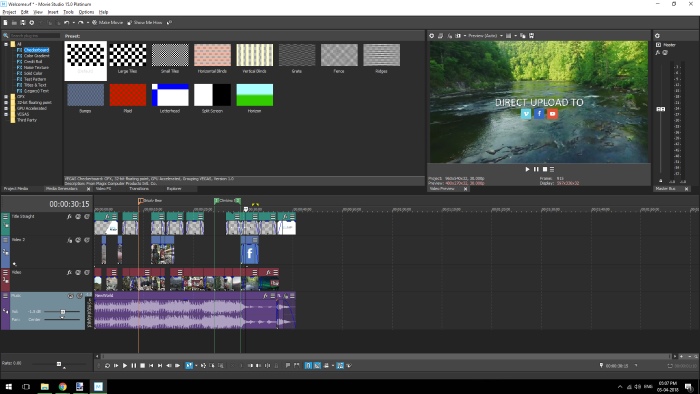Save the project using the toolbar
The width and height of the screenshot is (700, 394).
22,22
